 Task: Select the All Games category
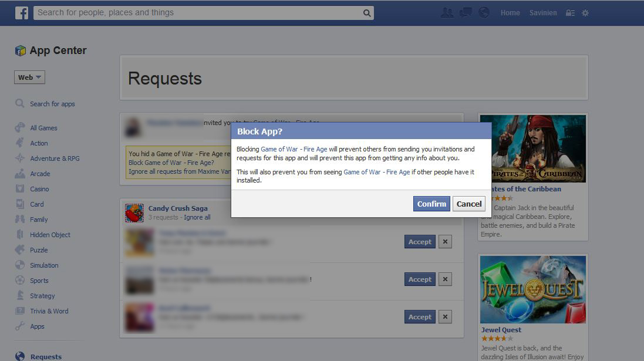43,128
